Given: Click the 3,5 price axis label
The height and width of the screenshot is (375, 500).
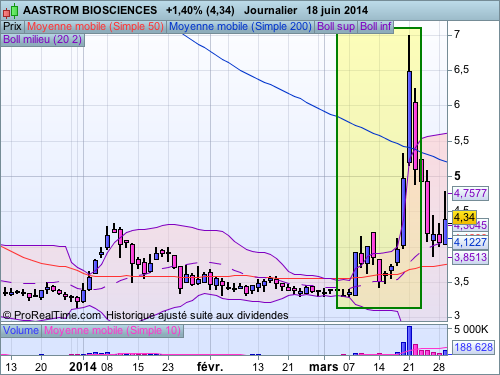Looking at the screenshot, I should pyautogui.click(x=461, y=281).
